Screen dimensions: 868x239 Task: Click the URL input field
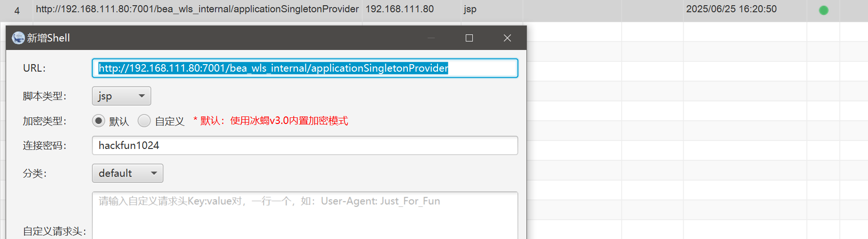pyautogui.click(x=305, y=68)
